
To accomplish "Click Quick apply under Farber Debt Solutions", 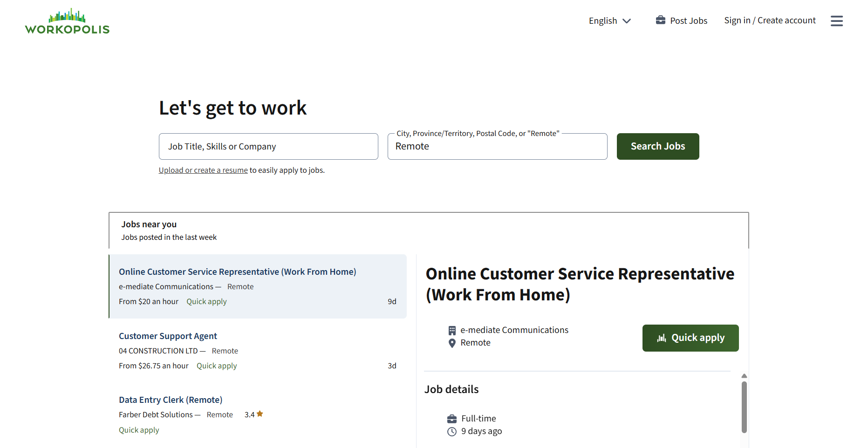I will [x=139, y=430].
